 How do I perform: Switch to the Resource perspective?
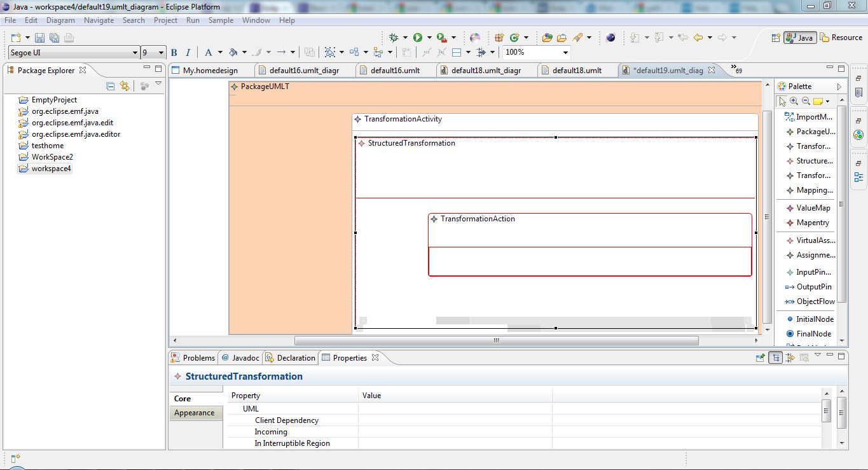[x=841, y=38]
